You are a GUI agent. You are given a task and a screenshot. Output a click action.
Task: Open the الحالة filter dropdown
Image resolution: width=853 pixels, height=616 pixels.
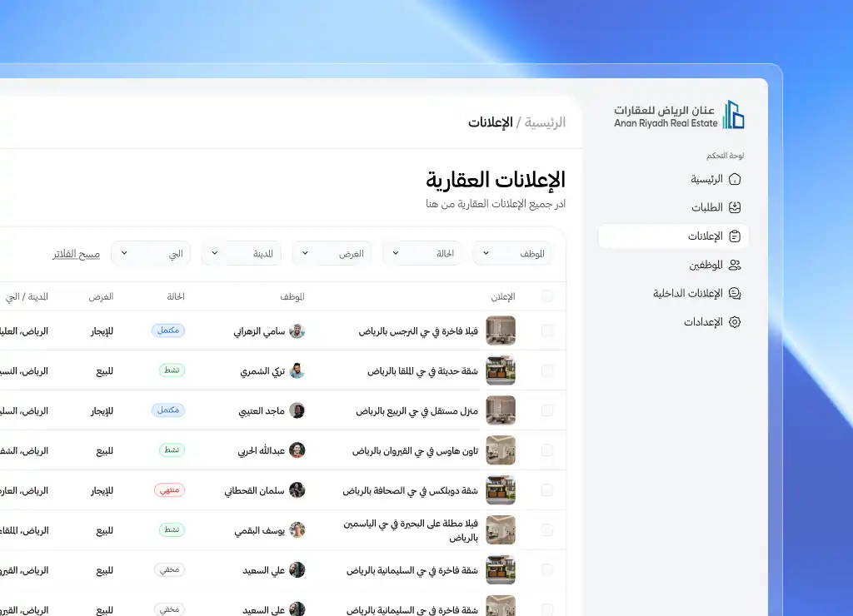pos(422,253)
